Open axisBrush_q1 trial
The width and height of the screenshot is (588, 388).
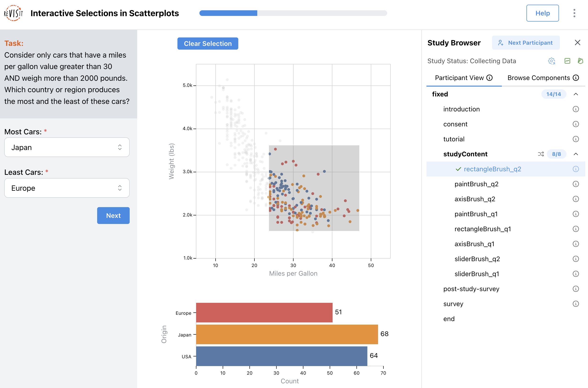tap(474, 244)
